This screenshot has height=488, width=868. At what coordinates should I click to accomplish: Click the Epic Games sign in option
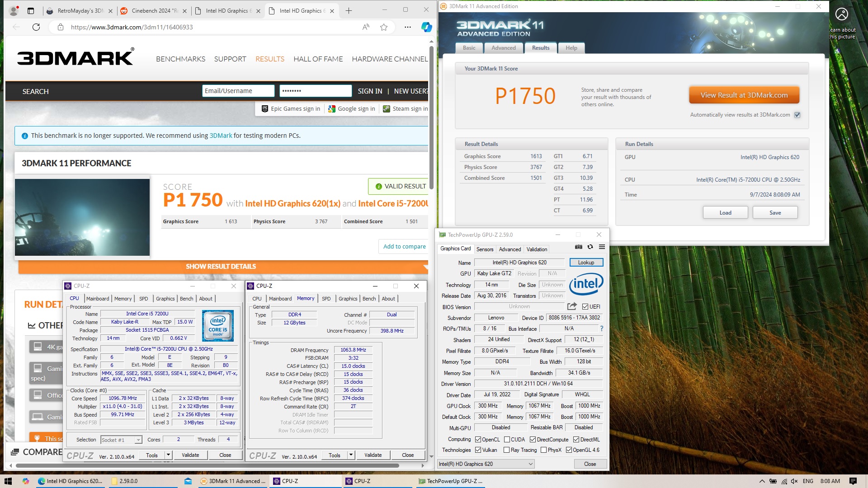coord(291,109)
